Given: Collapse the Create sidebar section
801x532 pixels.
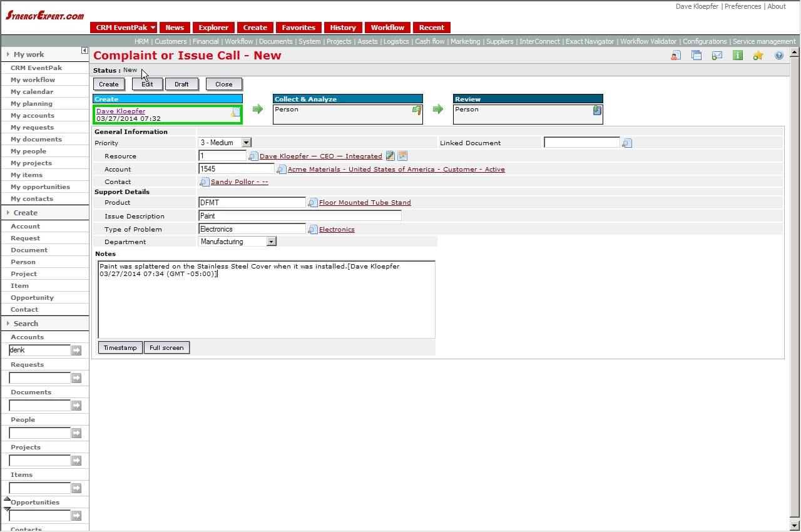Looking at the screenshot, I should click(8, 213).
